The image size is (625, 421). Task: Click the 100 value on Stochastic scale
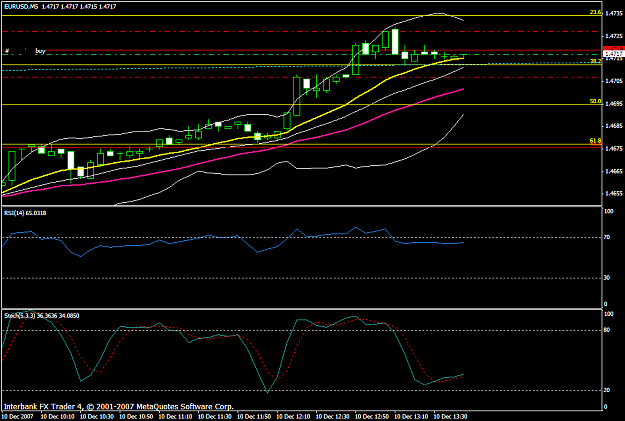tap(608, 314)
